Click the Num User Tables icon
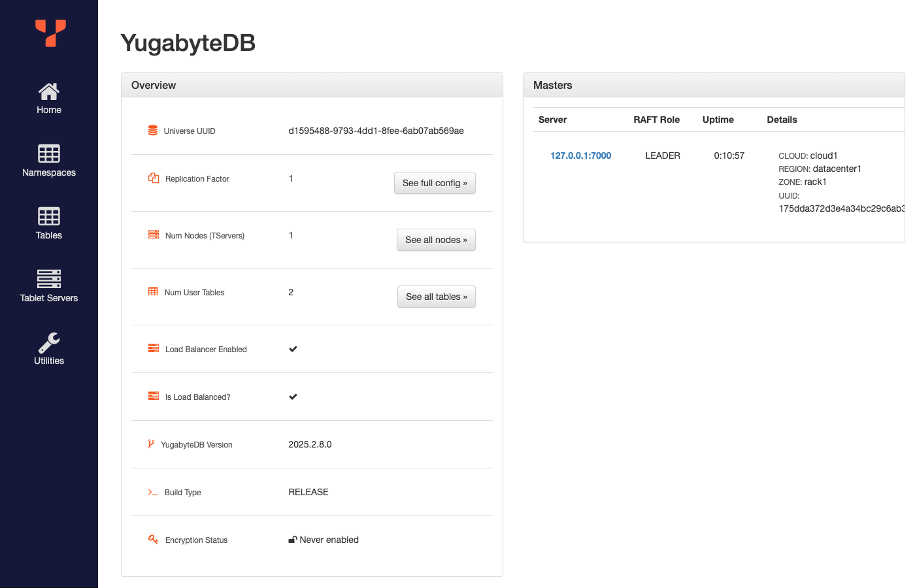Screen dimensions: 915x588 pos(153,291)
